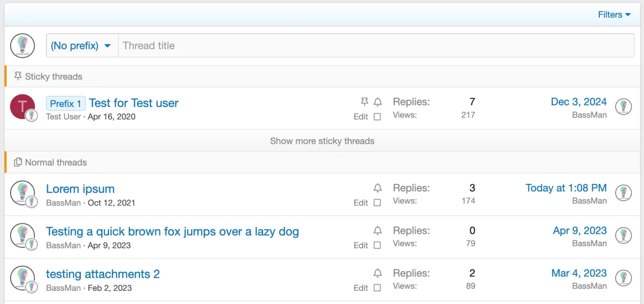Tick the Edit checkbox for testing attachments 2
Image resolution: width=644 pixels, height=304 pixels.
pyautogui.click(x=377, y=288)
